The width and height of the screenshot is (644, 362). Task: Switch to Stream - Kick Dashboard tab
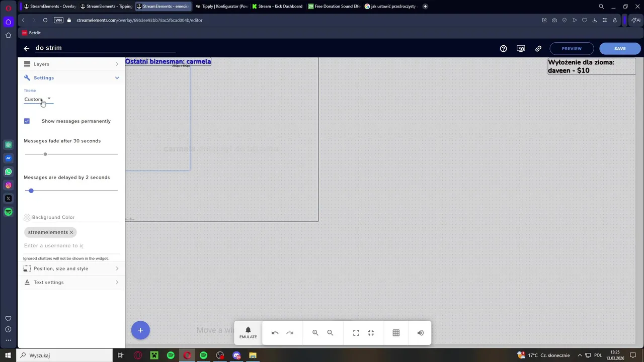coord(278,7)
